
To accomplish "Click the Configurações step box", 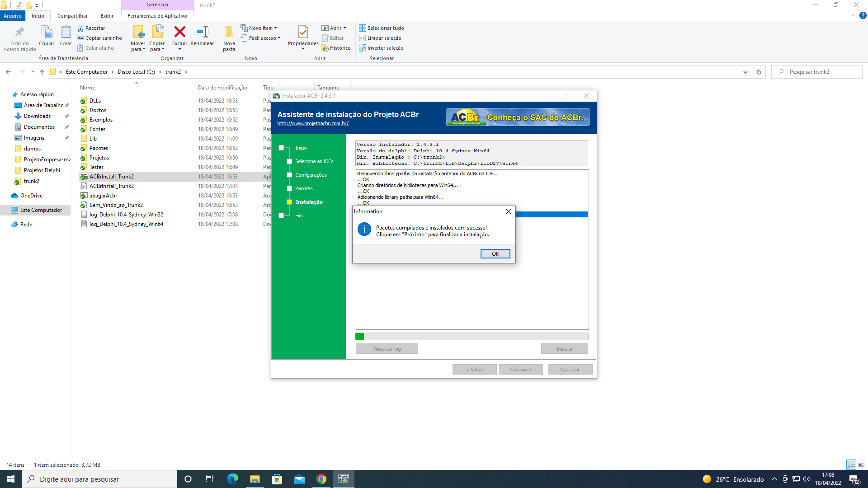I will click(x=289, y=175).
